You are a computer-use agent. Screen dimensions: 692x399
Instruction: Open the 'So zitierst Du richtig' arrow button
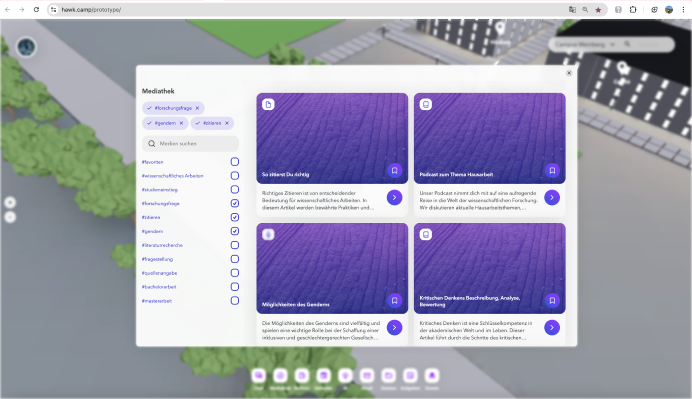click(x=395, y=197)
